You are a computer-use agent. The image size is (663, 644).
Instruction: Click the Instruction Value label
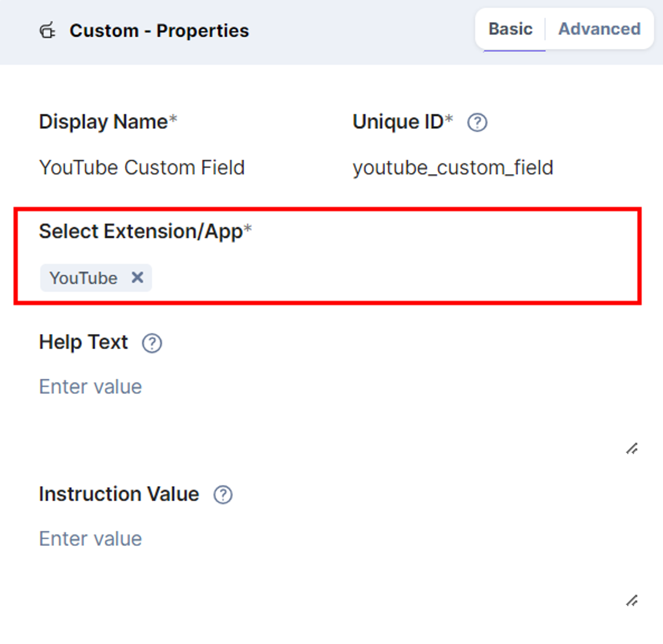[x=119, y=494]
